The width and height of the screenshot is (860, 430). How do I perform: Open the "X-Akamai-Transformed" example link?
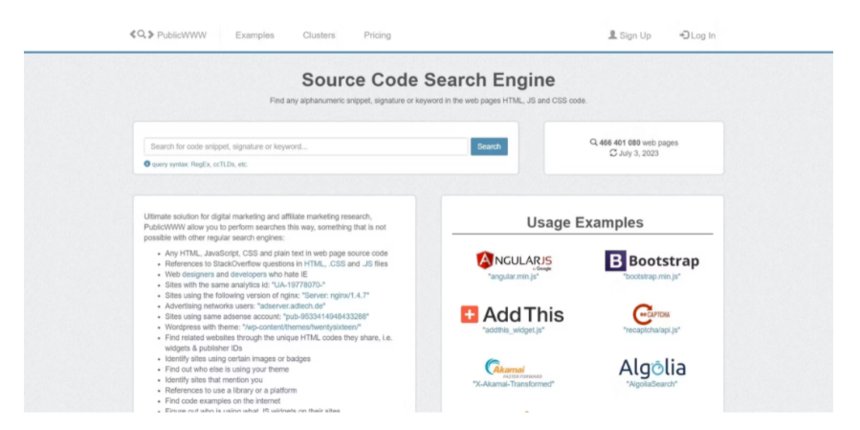coord(513,384)
